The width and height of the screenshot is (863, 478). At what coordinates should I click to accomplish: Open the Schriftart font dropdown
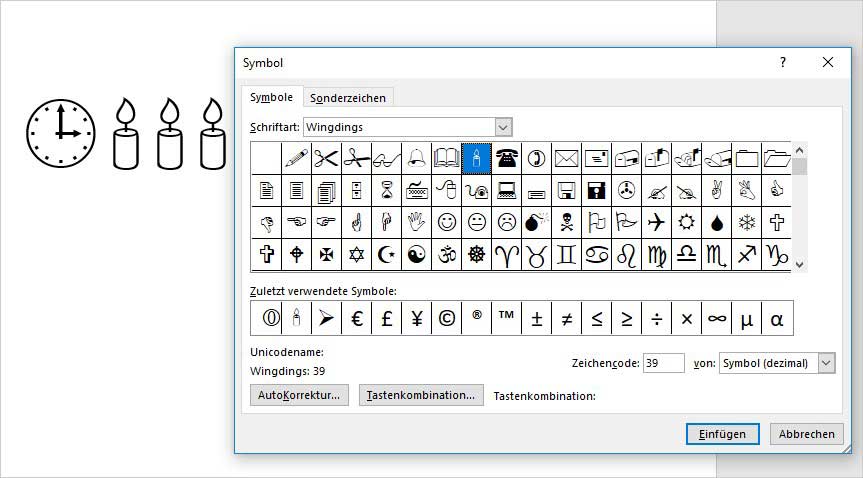[x=503, y=128]
